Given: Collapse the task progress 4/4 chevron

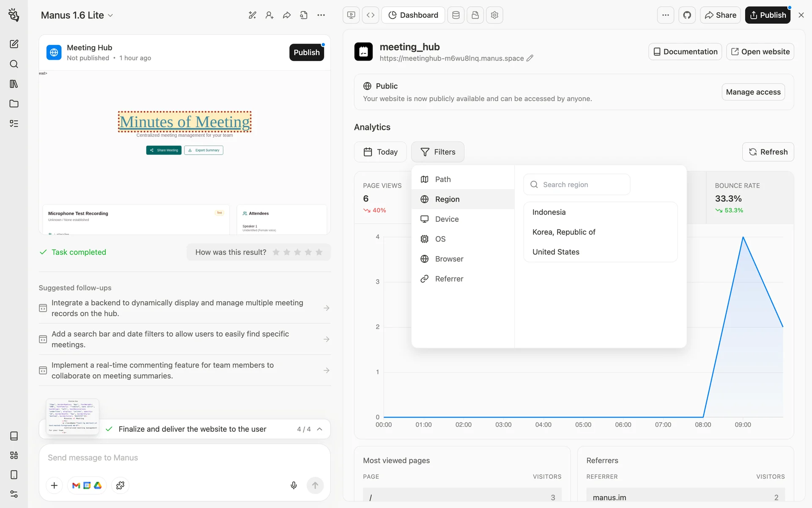Looking at the screenshot, I should (x=320, y=429).
